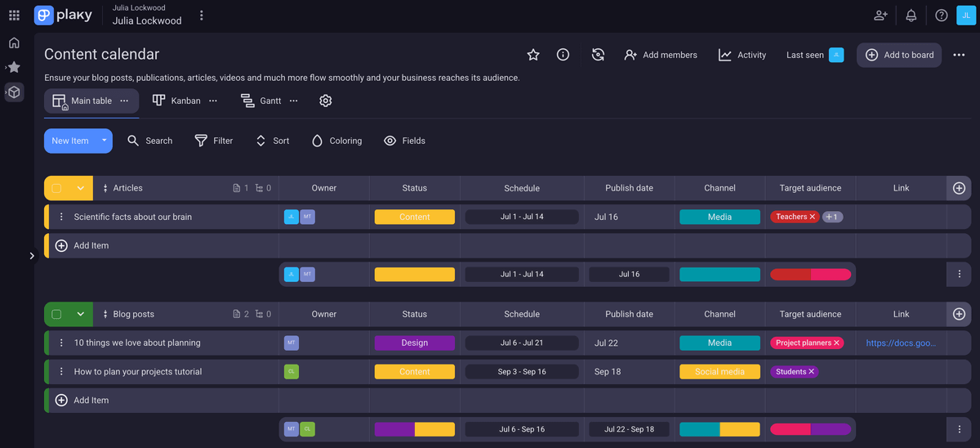Open the apps grid launcher
980x448 pixels.
coord(14,16)
